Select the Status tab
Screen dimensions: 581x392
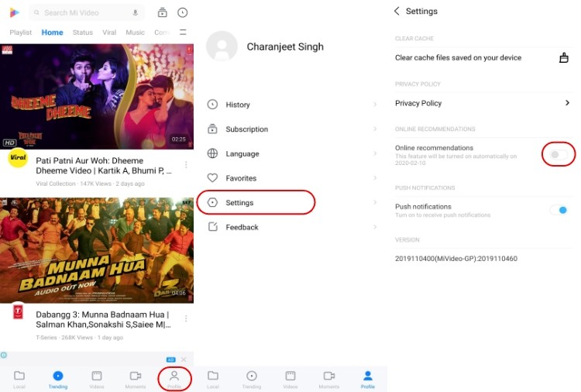82,33
